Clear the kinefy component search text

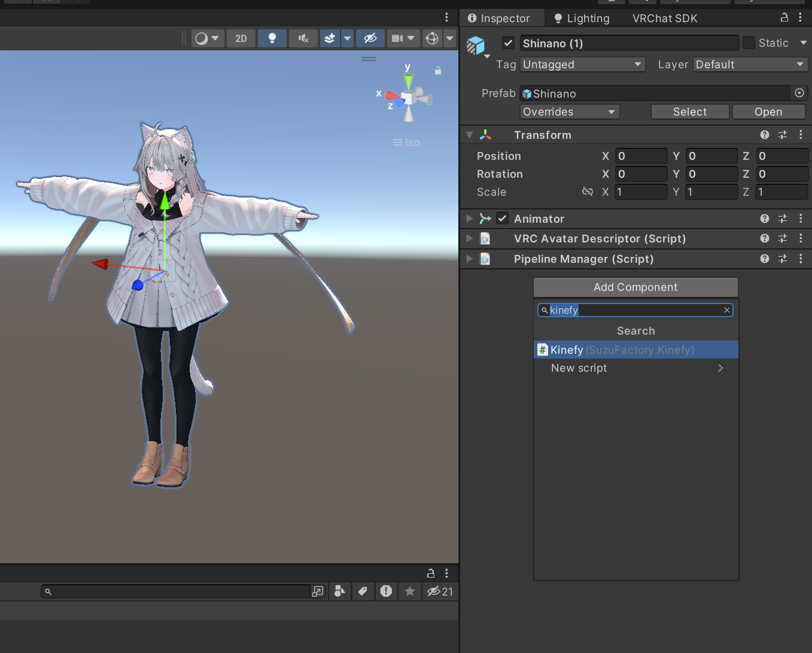(x=727, y=310)
